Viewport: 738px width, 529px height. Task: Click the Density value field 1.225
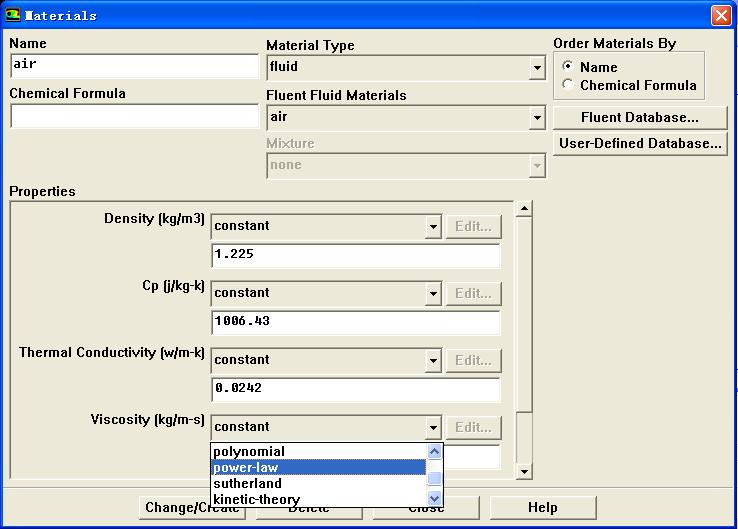click(x=355, y=255)
